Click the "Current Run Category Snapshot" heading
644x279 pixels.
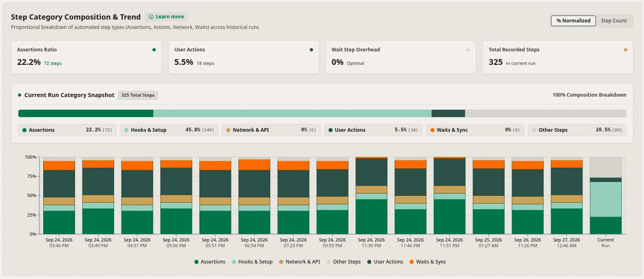69,95
